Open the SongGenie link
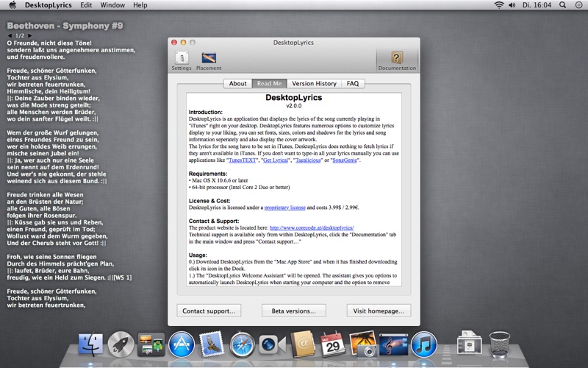This screenshot has height=368, width=588. (345, 160)
